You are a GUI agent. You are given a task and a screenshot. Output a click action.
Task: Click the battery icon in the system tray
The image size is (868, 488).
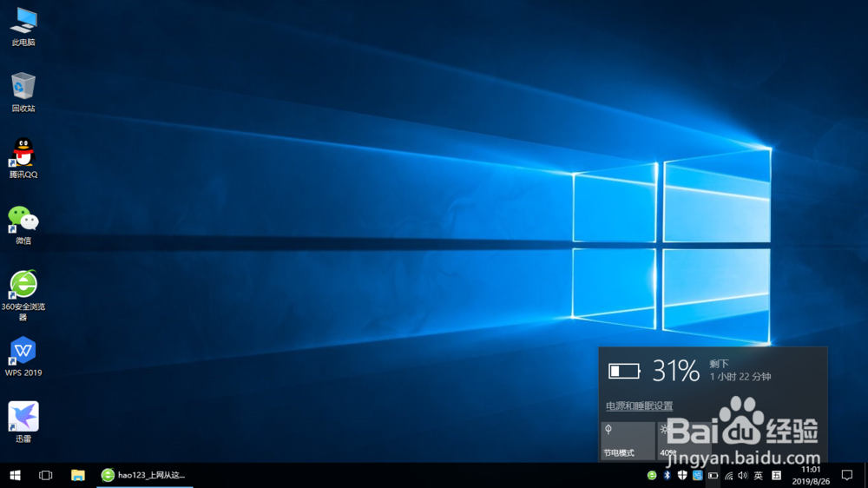coord(713,475)
